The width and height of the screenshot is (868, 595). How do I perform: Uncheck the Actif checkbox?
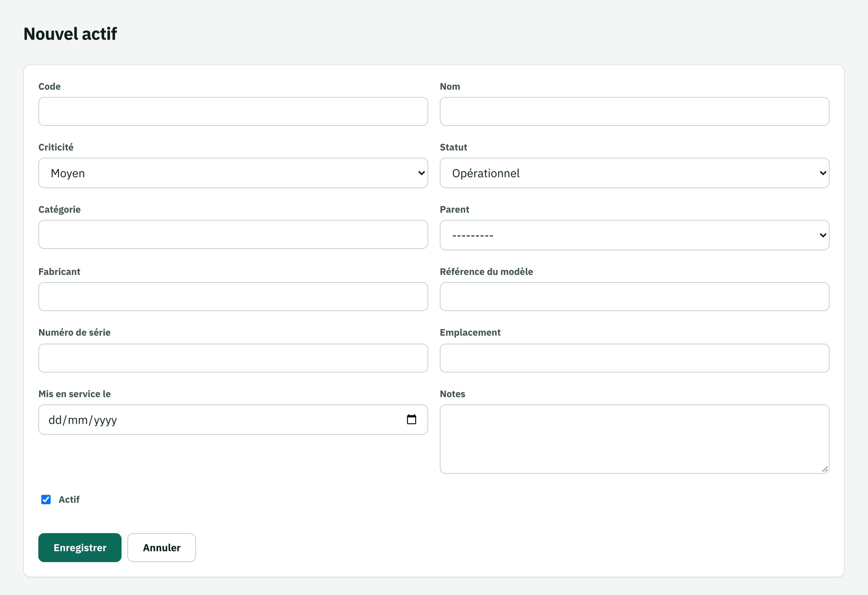pyautogui.click(x=46, y=499)
